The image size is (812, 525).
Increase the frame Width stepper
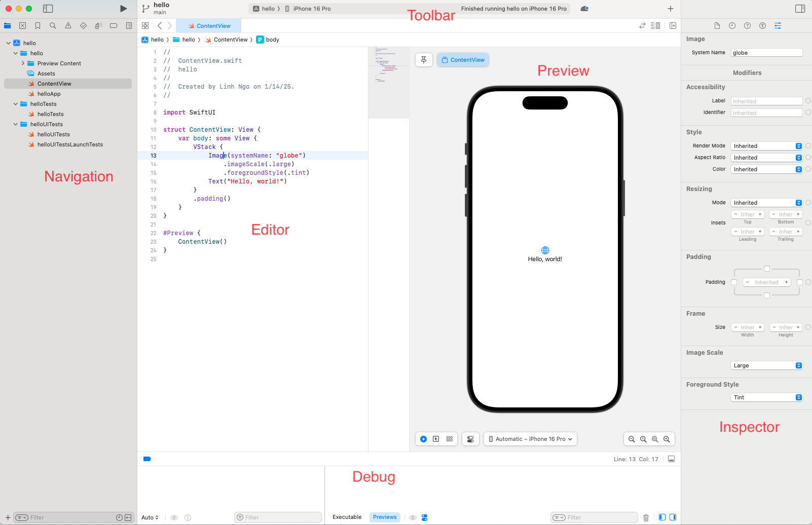coord(760,327)
